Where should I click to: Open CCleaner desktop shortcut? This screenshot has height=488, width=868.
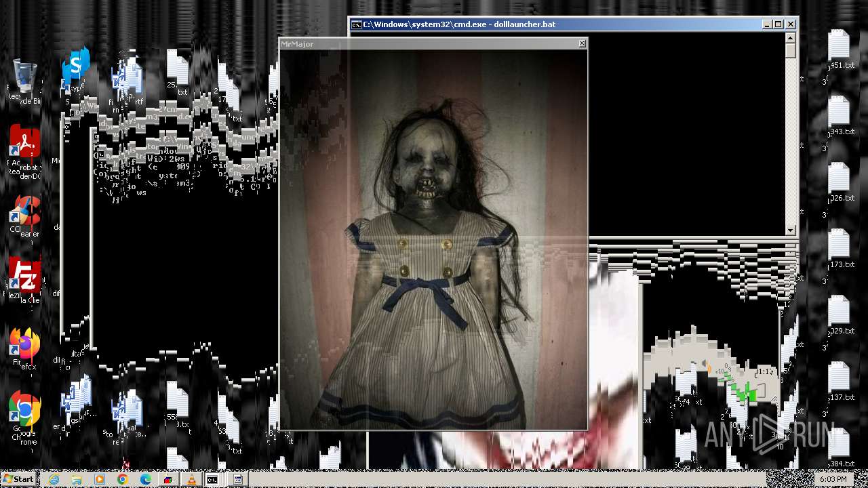25,217
